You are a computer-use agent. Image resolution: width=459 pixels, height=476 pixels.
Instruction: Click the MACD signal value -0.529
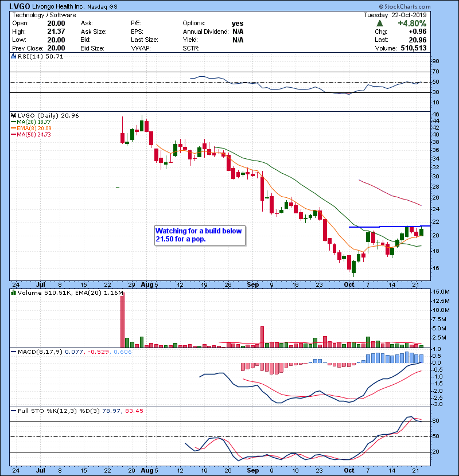pyautogui.click(x=99, y=352)
